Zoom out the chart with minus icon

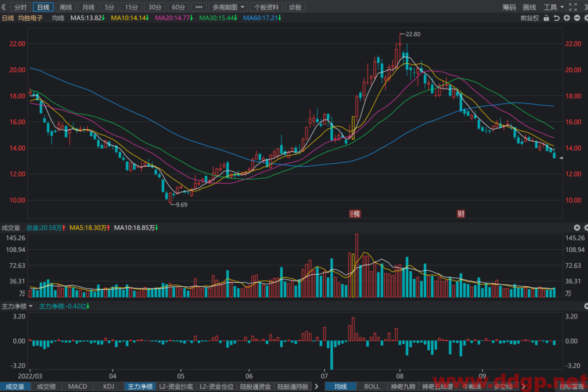click(x=577, y=18)
